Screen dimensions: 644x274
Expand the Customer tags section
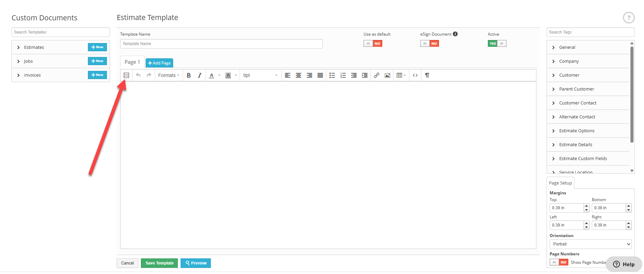pos(588,75)
